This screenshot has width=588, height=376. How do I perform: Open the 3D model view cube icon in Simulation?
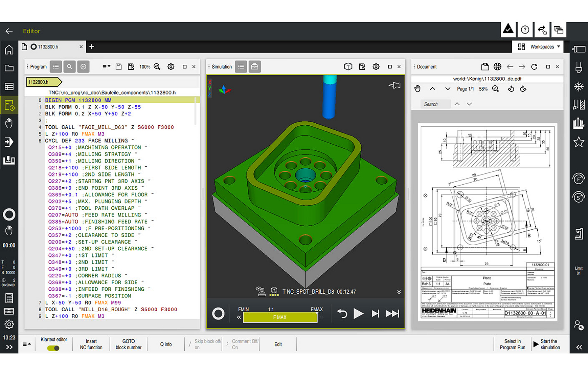(348, 66)
